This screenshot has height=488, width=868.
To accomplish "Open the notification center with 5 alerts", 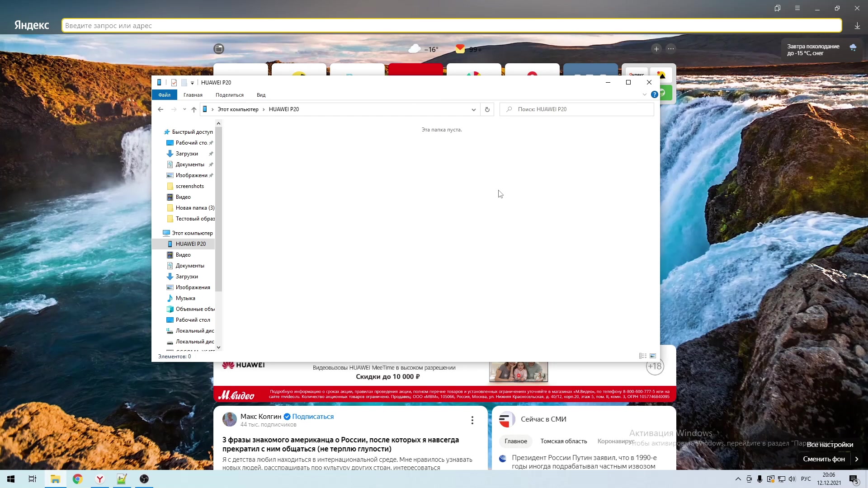I will click(x=854, y=479).
